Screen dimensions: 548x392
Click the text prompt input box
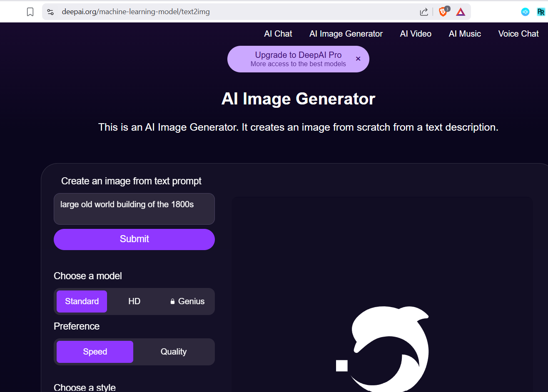pyautogui.click(x=134, y=209)
